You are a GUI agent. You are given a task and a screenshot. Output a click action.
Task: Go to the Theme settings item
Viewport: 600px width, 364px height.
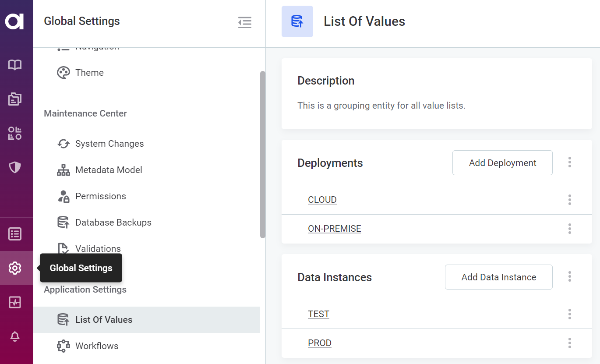click(x=89, y=73)
